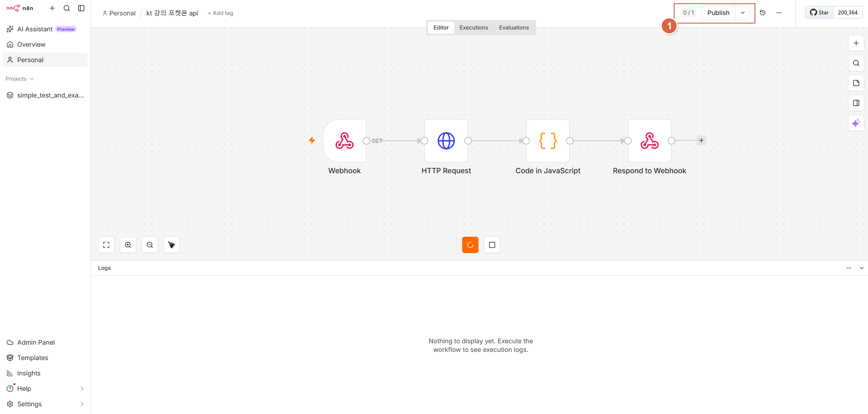Screen dimensions: 868x414
Task: Switch to Executions tab
Action: click(473, 28)
